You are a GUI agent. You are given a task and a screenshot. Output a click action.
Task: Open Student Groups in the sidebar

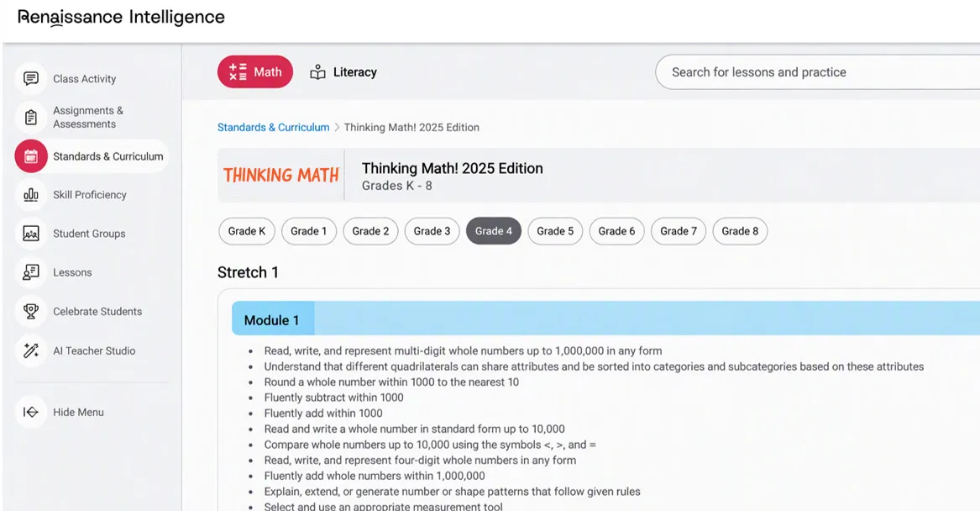pos(89,234)
